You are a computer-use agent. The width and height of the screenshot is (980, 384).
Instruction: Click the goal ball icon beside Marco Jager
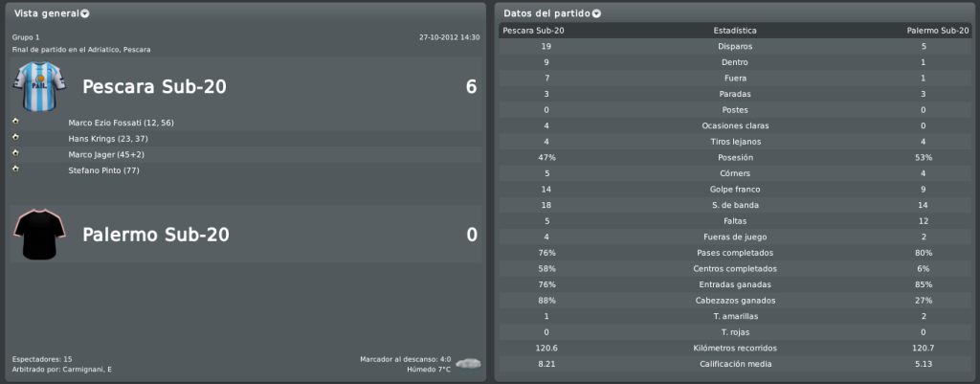[x=15, y=152]
